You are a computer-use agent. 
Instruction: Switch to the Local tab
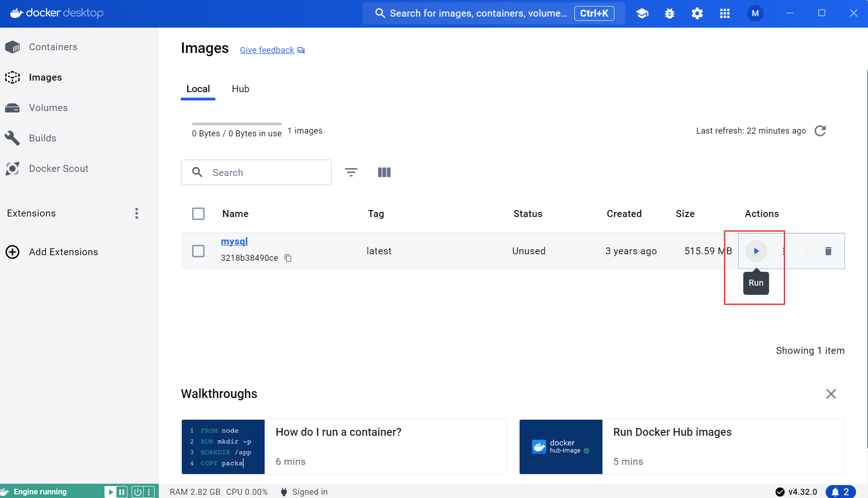pyautogui.click(x=198, y=89)
